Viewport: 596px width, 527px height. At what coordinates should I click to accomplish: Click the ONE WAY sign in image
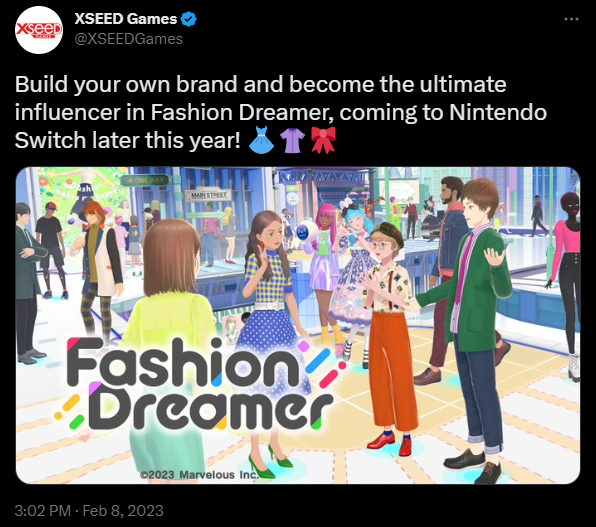[x=145, y=180]
